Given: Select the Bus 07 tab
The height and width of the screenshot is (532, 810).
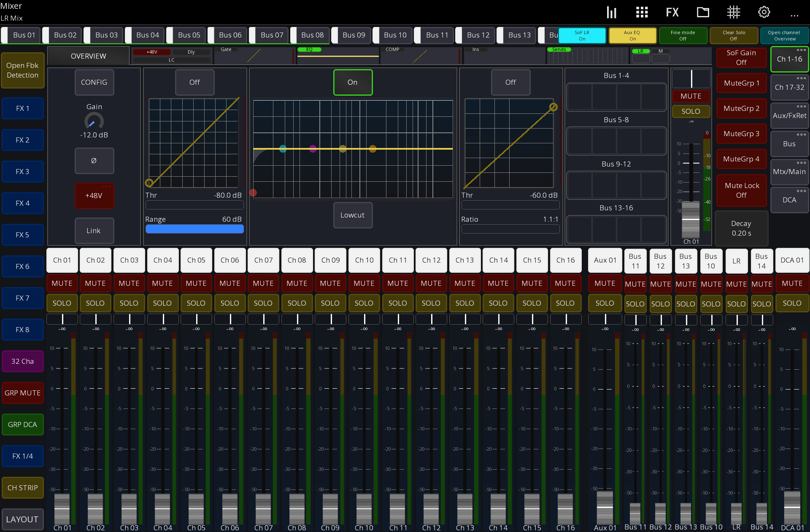Looking at the screenshot, I should (269, 35).
